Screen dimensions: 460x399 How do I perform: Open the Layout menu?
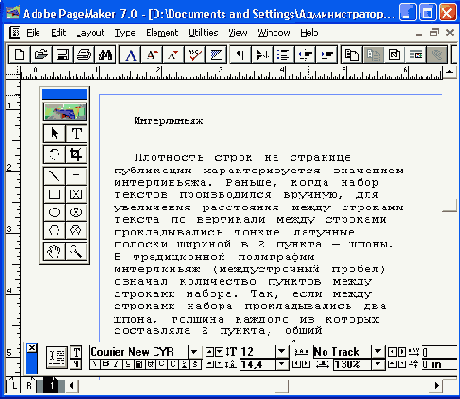pyautogui.click(x=90, y=33)
